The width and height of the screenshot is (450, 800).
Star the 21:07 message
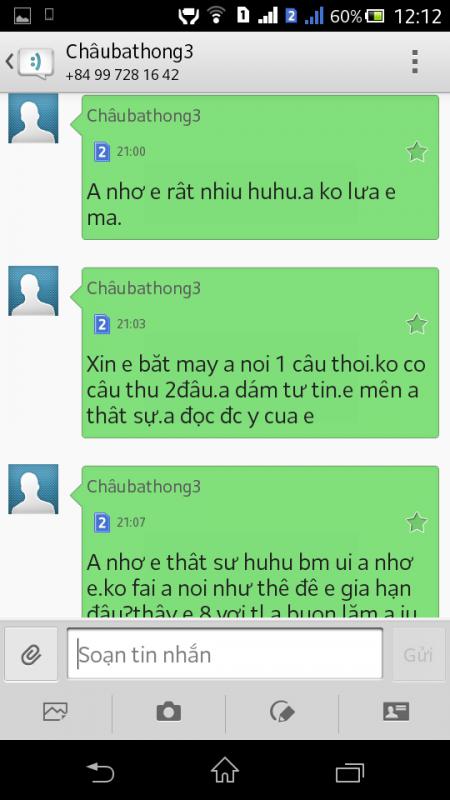[416, 522]
